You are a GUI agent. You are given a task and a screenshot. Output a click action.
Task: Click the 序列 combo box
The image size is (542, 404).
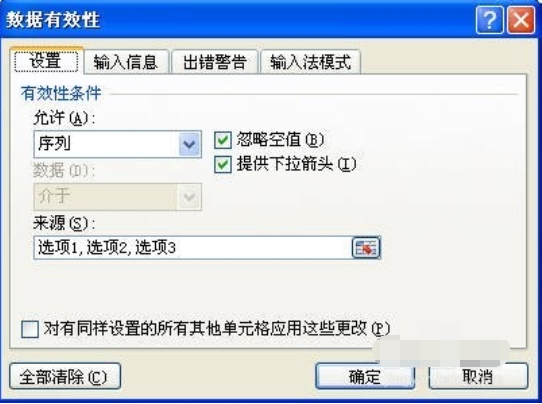[118, 144]
